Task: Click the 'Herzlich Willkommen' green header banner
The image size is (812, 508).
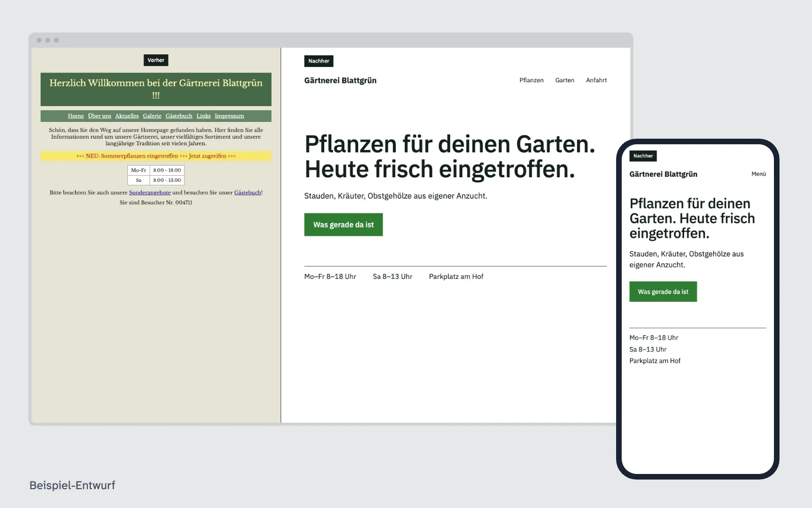Action: (156, 89)
